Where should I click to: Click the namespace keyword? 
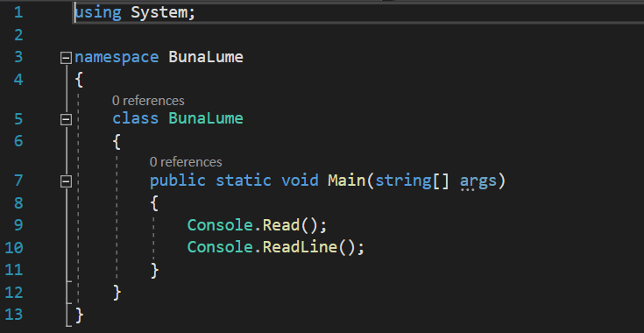tap(117, 57)
